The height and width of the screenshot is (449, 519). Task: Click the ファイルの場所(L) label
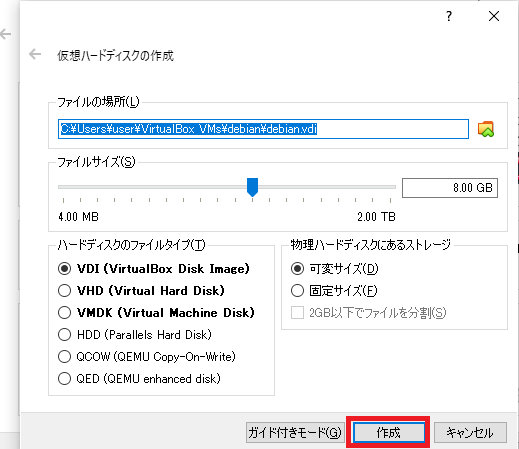coord(98,102)
